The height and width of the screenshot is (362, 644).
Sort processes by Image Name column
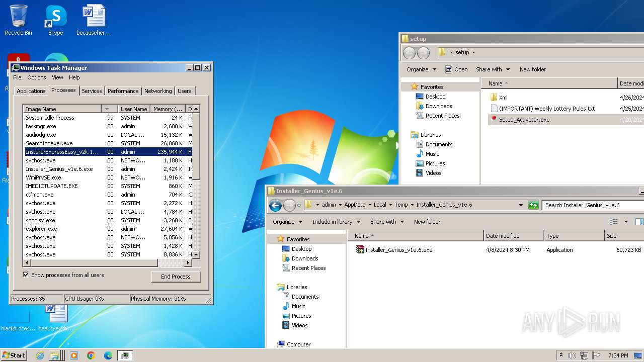62,109
